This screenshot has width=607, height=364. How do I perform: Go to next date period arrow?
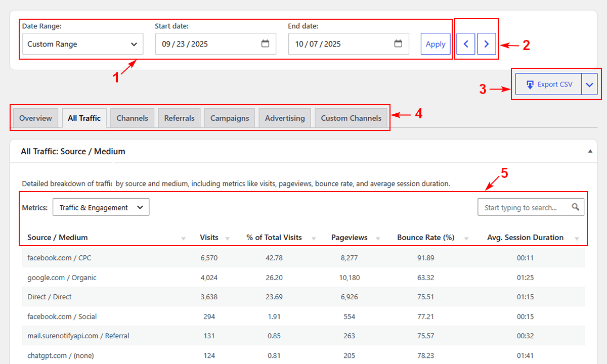(487, 44)
